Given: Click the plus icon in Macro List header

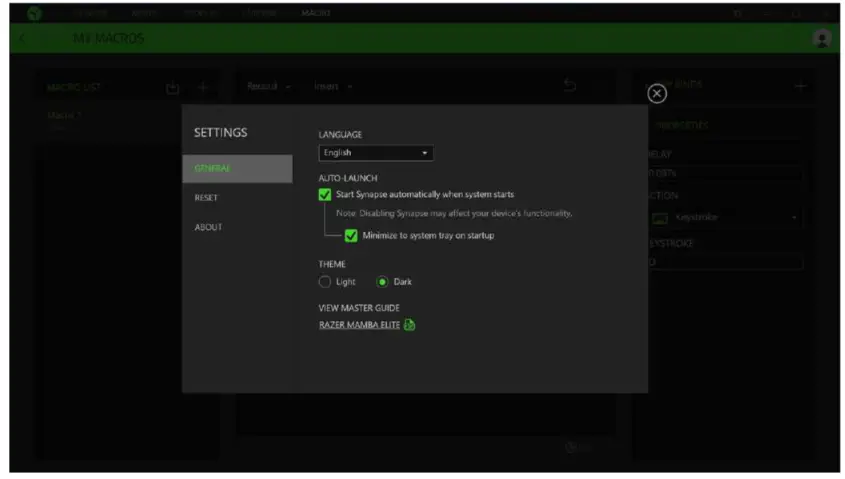Looking at the screenshot, I should coord(203,87).
